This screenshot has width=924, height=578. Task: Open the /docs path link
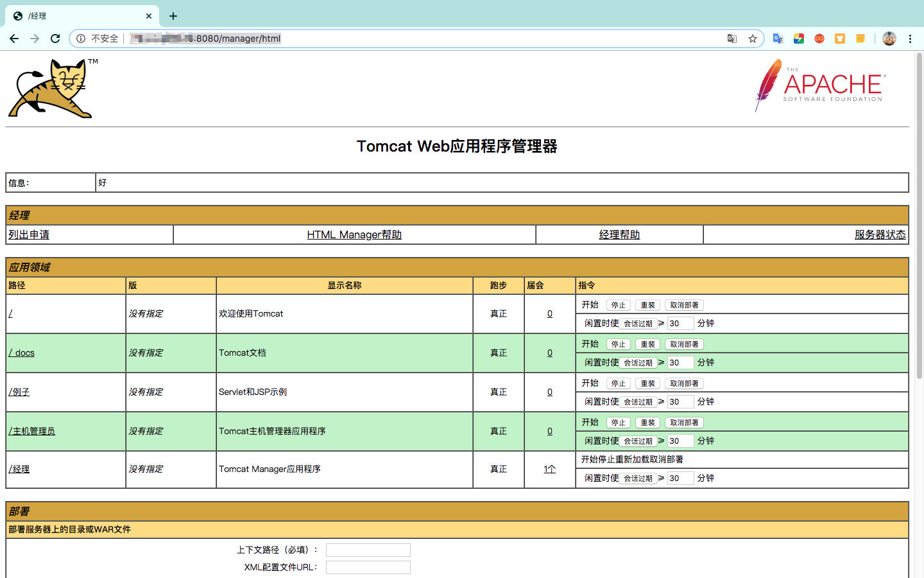click(x=22, y=353)
